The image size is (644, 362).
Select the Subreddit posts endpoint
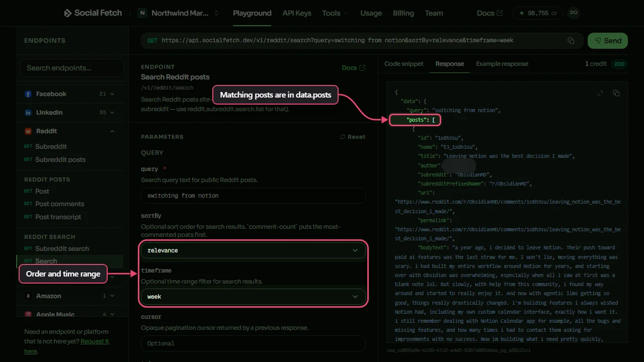(60, 160)
